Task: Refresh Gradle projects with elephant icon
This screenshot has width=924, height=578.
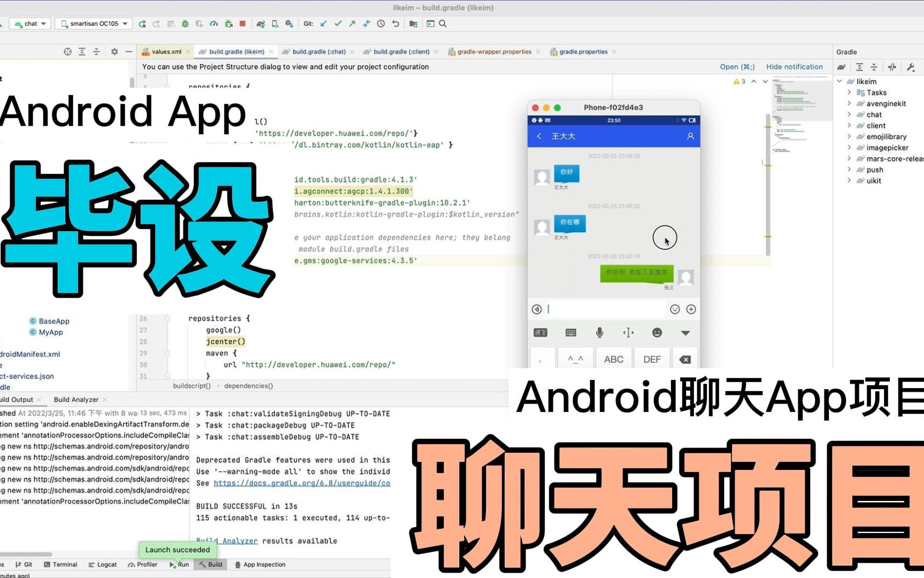Action: click(841, 67)
